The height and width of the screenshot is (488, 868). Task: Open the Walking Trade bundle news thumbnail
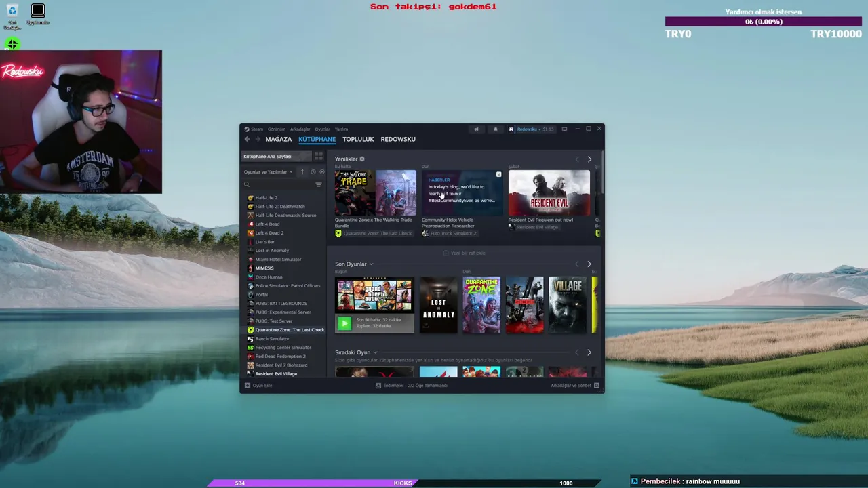coord(375,193)
